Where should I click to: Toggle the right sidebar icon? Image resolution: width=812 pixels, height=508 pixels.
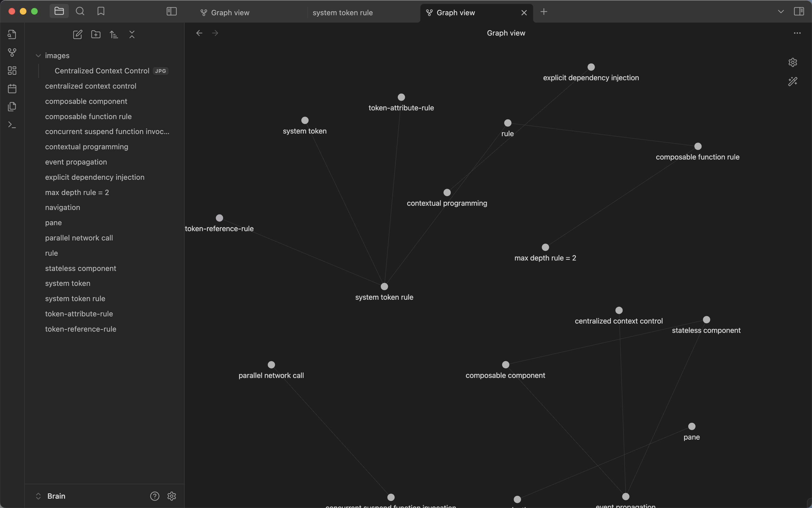pyautogui.click(x=799, y=11)
